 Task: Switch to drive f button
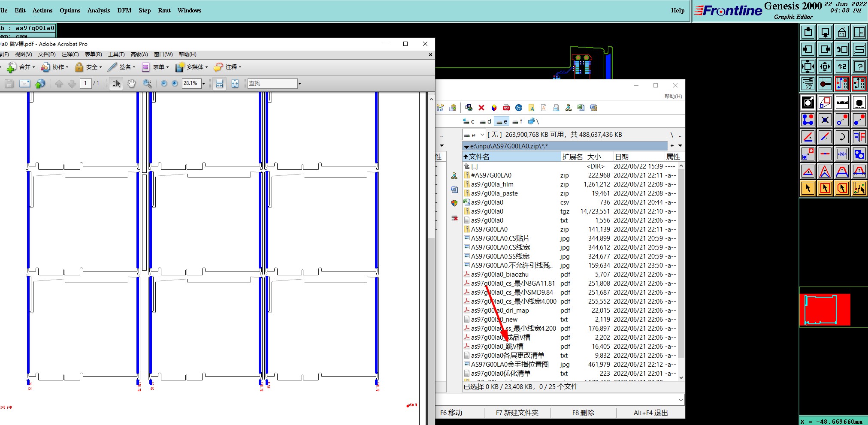(x=517, y=121)
